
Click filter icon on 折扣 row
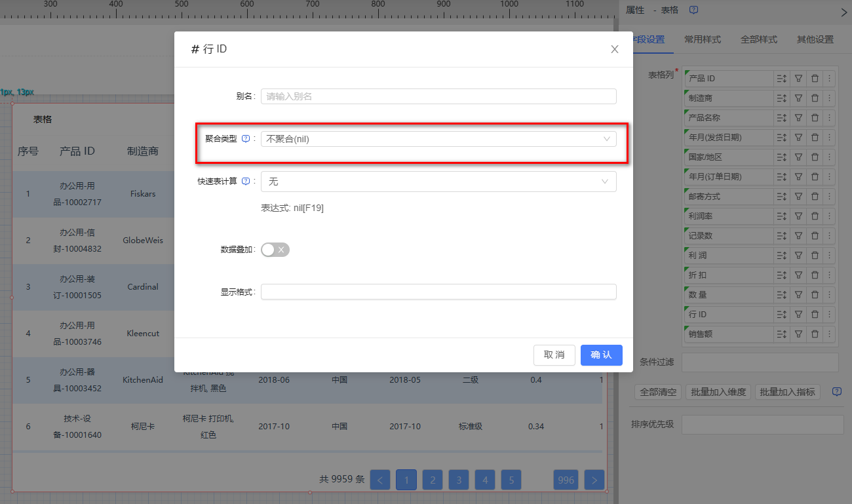798,275
